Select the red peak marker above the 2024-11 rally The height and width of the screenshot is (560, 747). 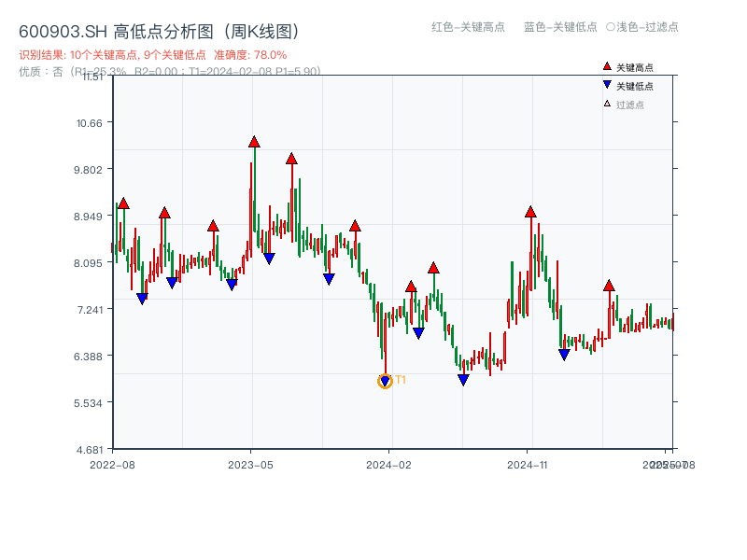click(530, 213)
